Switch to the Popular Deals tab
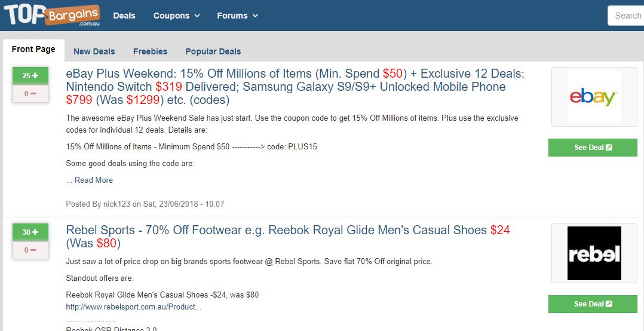This screenshot has height=331, width=644. (x=213, y=51)
